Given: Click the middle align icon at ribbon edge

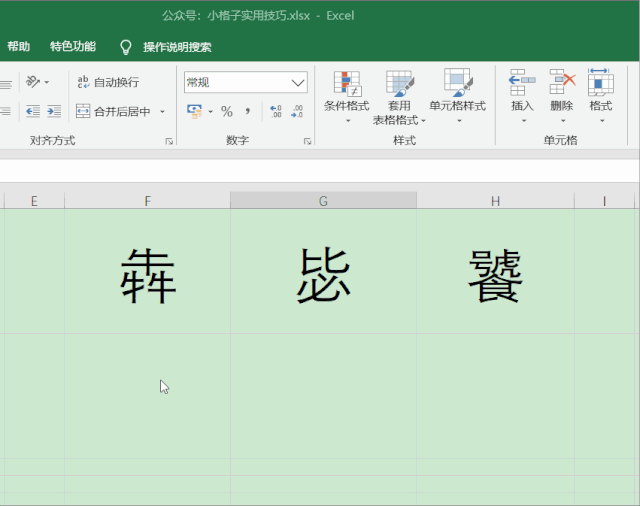Looking at the screenshot, I should coord(6,84).
